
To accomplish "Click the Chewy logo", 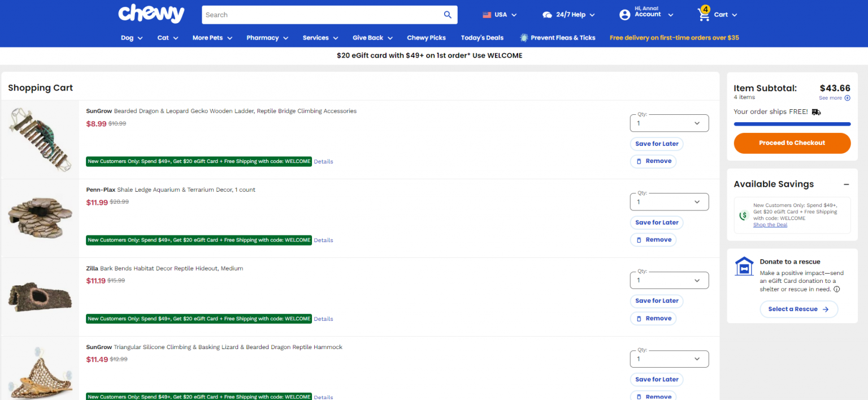I will (x=151, y=14).
